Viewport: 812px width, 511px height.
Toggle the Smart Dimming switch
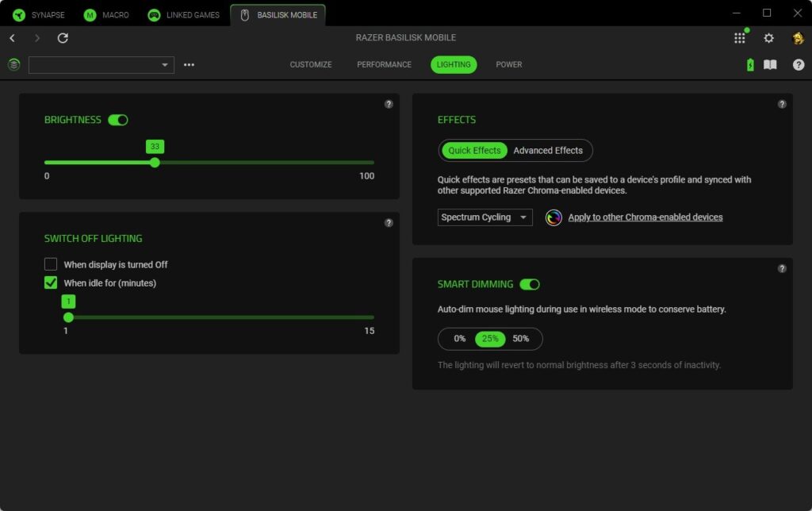[530, 285]
